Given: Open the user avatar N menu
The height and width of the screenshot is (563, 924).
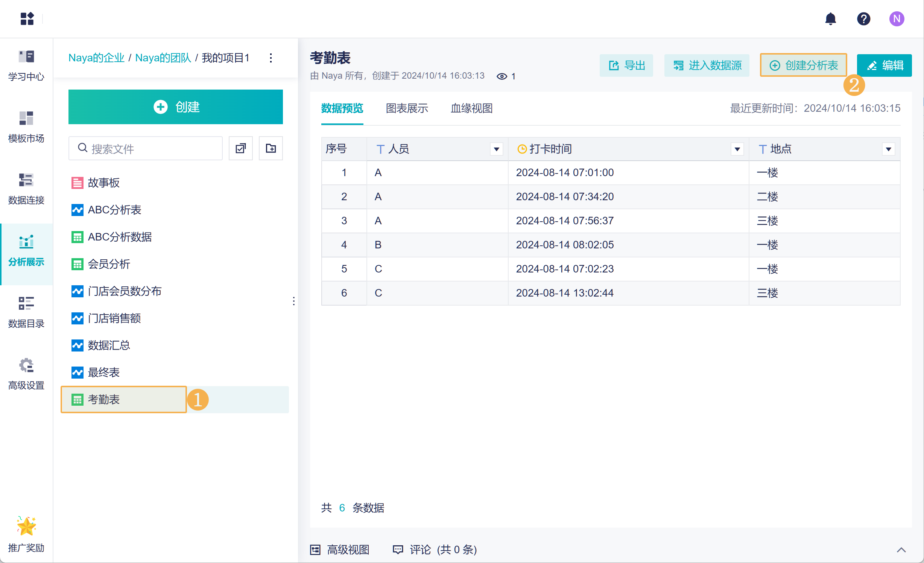Looking at the screenshot, I should [x=897, y=19].
